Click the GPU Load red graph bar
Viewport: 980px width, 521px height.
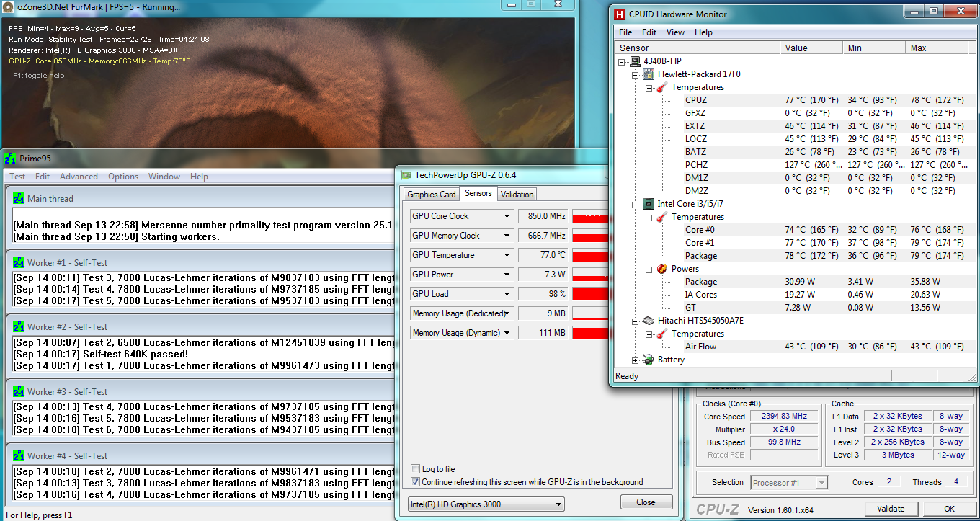(590, 294)
